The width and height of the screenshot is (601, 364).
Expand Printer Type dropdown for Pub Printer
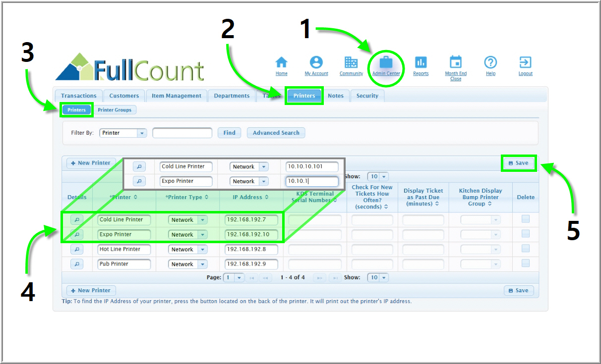coord(202,264)
